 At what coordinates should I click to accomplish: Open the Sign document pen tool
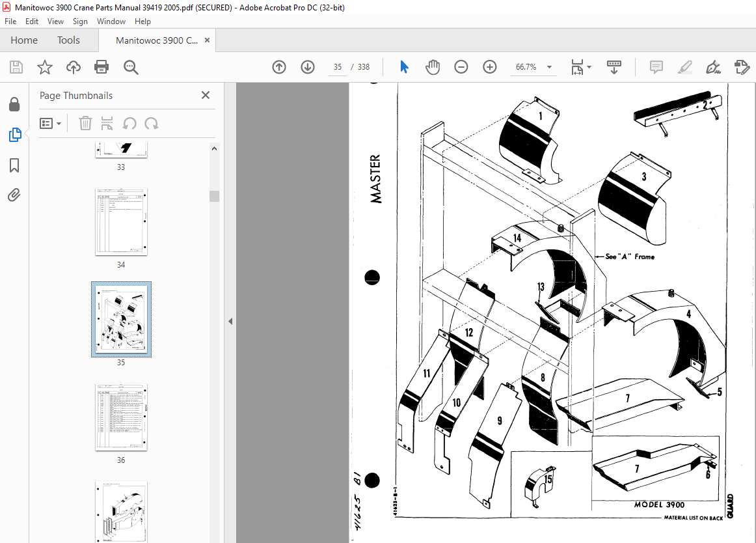[713, 67]
